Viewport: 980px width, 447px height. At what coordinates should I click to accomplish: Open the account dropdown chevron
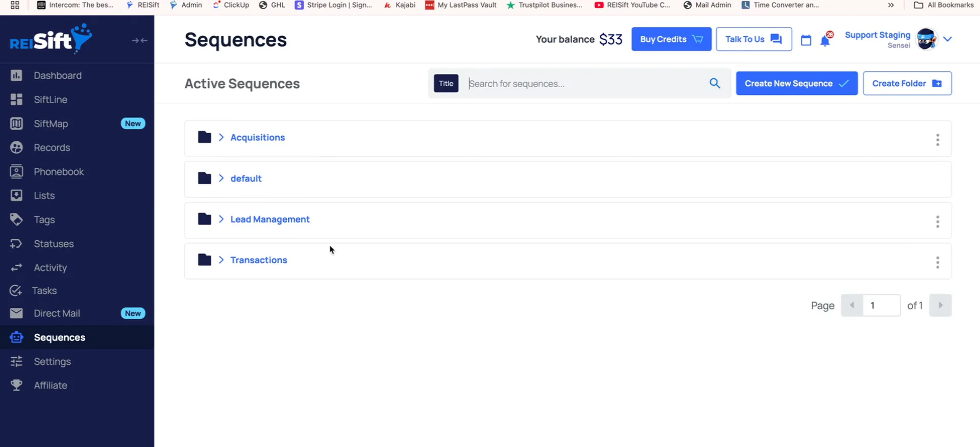point(947,39)
